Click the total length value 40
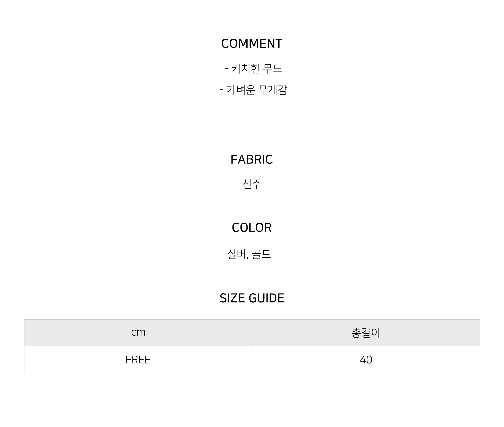 (366, 360)
